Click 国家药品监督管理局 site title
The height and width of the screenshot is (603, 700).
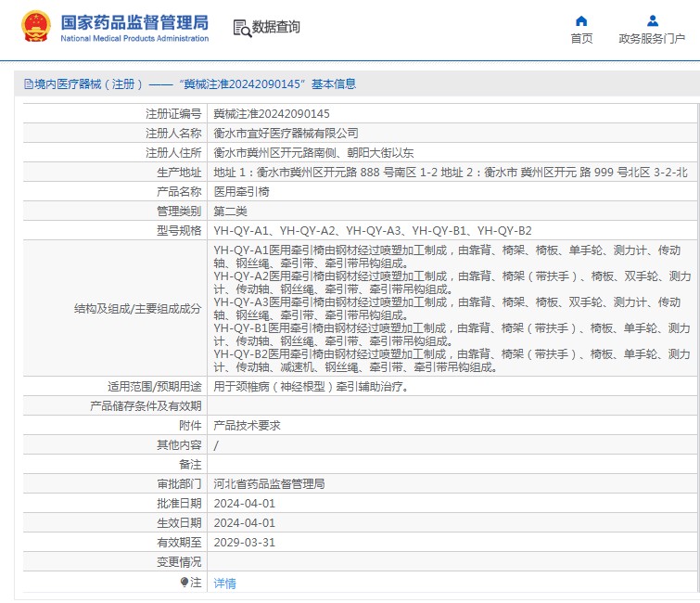tap(134, 22)
